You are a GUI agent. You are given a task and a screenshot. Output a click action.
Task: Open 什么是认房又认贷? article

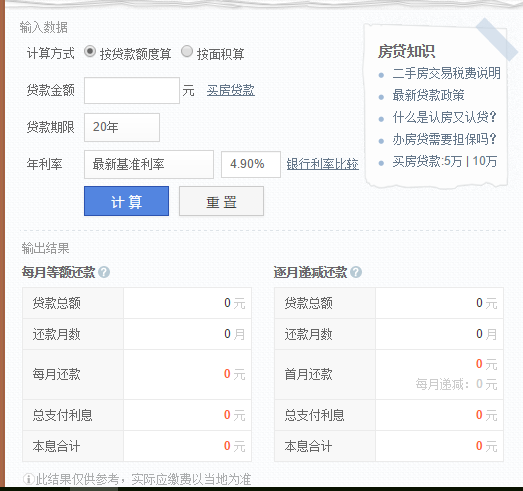coord(445,117)
